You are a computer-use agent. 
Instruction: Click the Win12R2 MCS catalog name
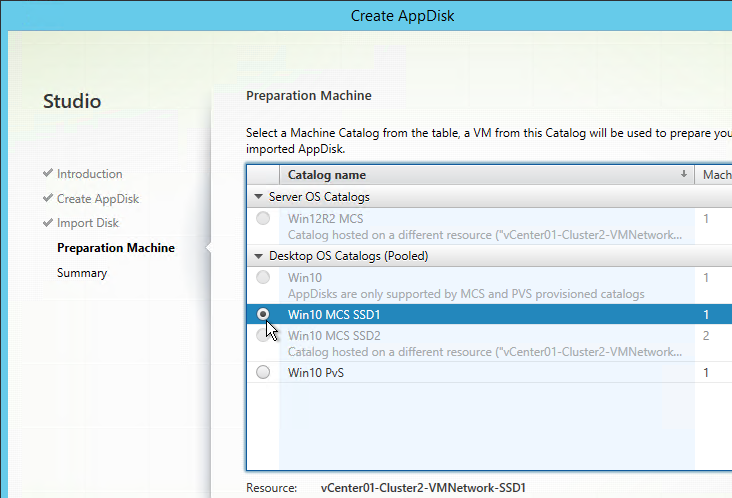pyautogui.click(x=325, y=218)
